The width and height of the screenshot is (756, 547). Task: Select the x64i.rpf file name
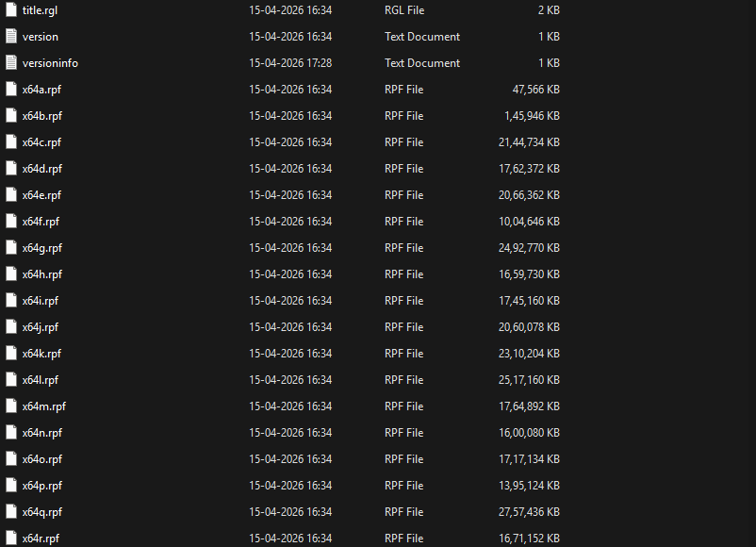pos(40,301)
